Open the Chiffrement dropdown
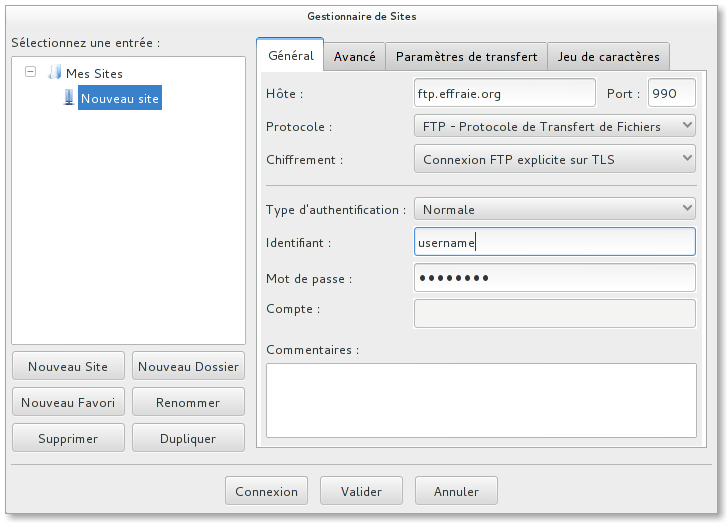Viewport: 727px width, 523px height. pos(554,158)
